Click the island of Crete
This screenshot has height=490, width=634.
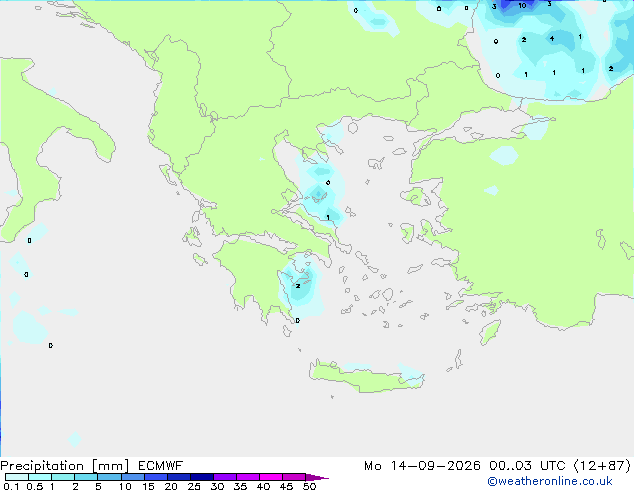(x=366, y=377)
